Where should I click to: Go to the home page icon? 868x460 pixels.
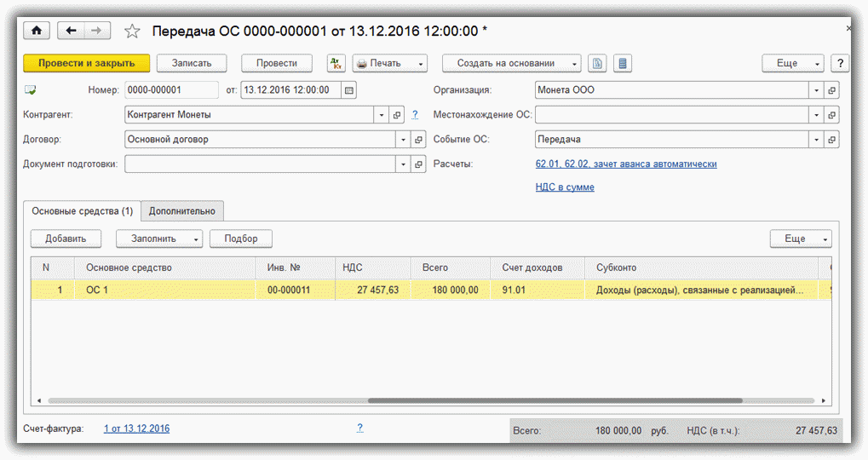coord(37,31)
